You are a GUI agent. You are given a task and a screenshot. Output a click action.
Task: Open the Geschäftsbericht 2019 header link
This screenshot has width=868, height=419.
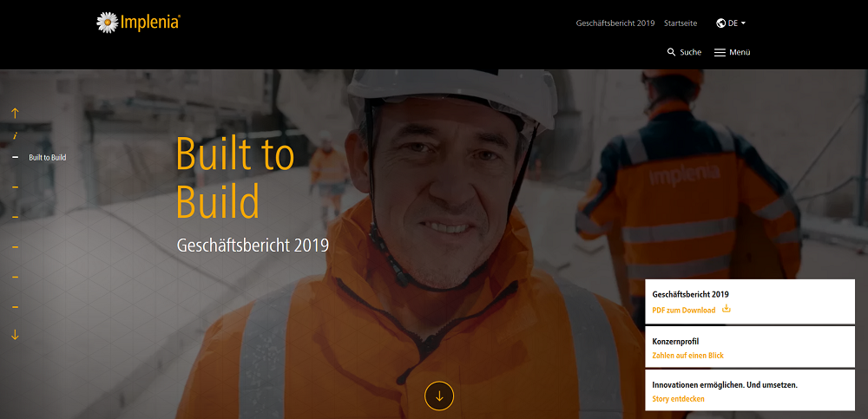pos(615,23)
